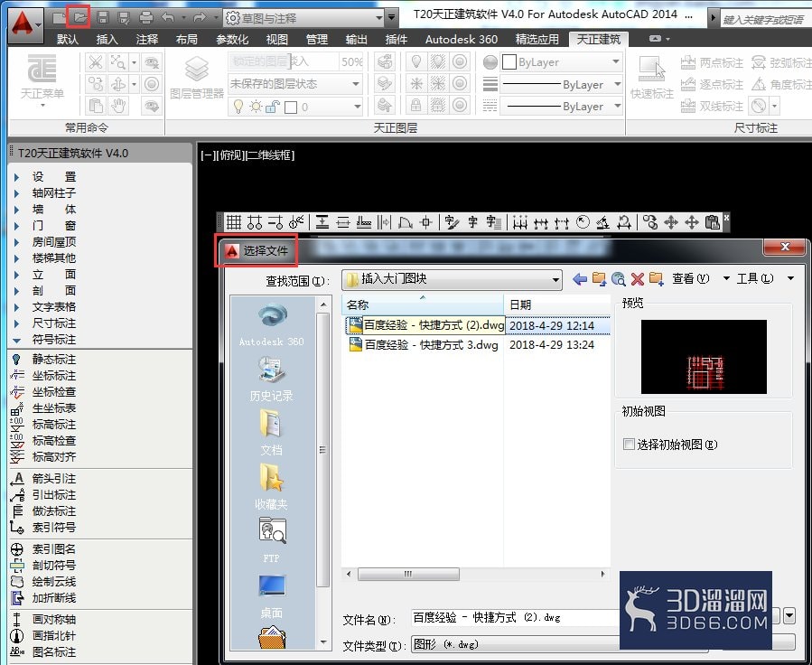Select 标高标注 tool
The width and height of the screenshot is (812, 665).
[43, 424]
